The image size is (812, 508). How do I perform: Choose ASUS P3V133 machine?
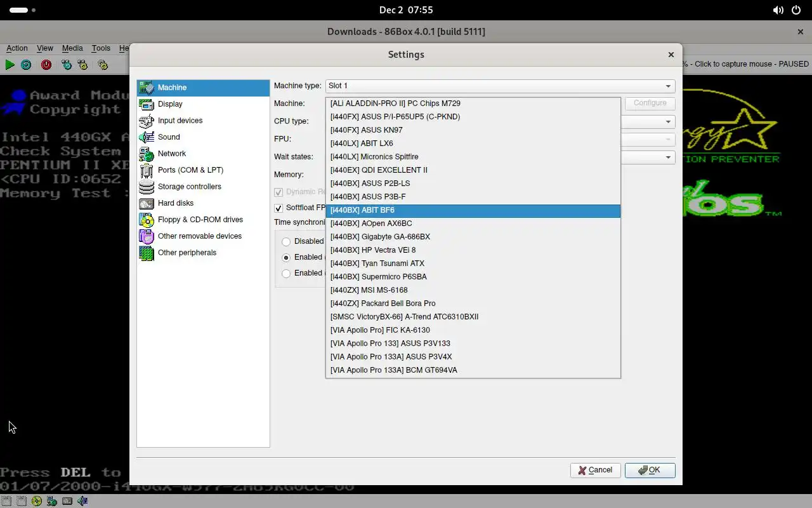473,344
